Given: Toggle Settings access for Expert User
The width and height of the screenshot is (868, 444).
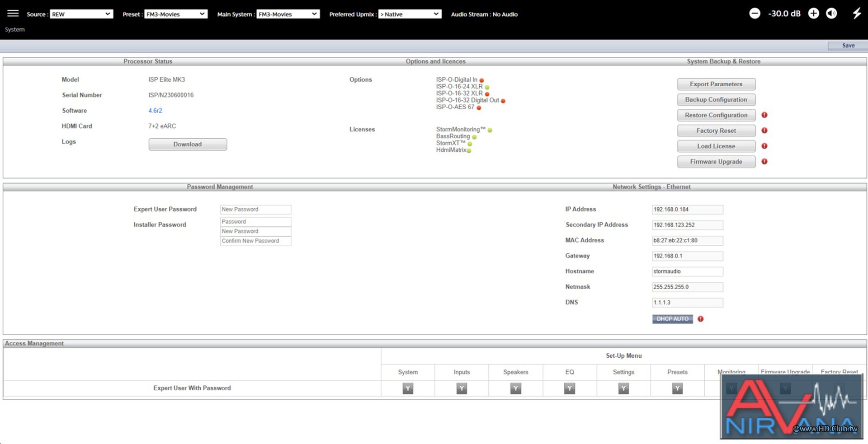Looking at the screenshot, I should point(623,388).
